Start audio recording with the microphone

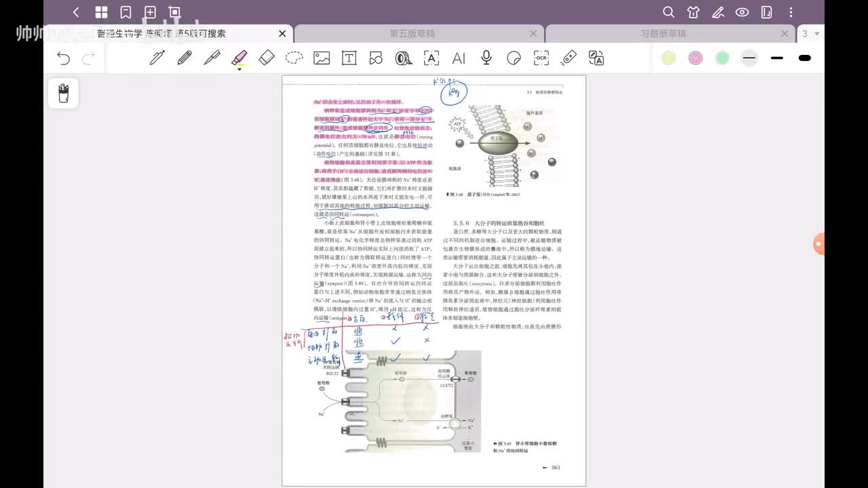[x=486, y=58]
